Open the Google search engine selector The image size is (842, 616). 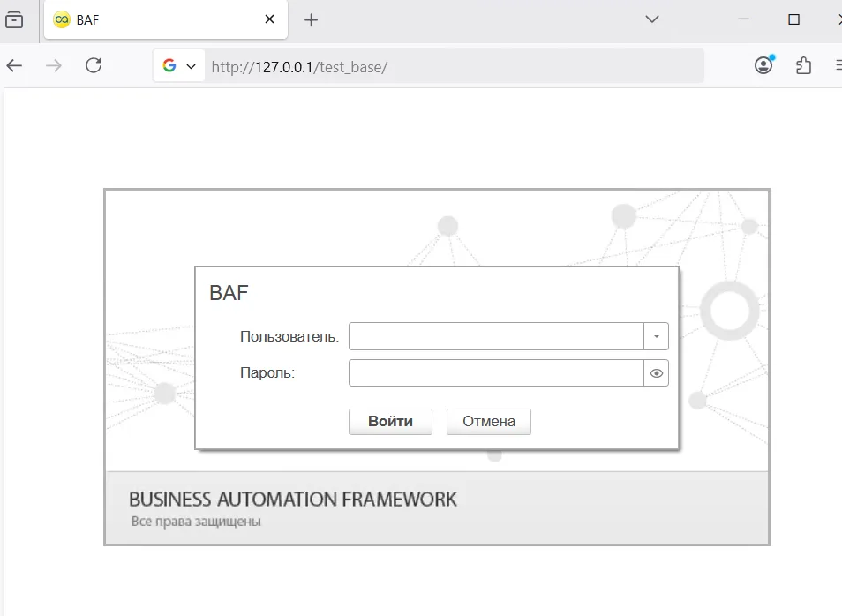179,66
